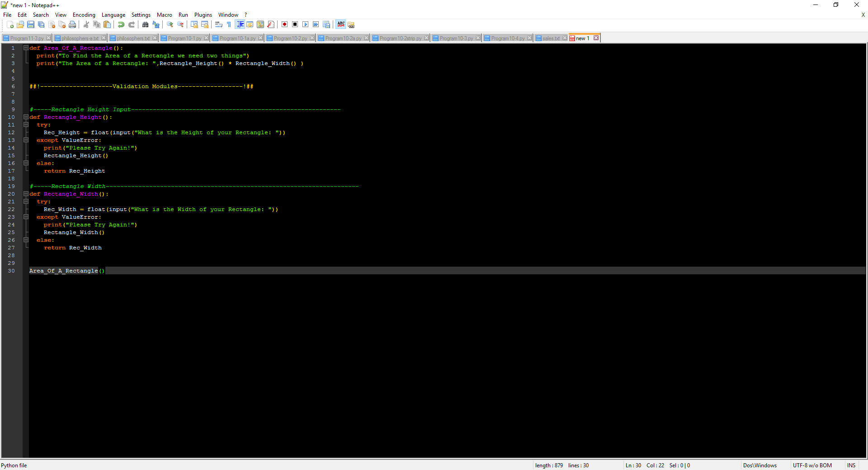Image resolution: width=868 pixels, height=470 pixels.
Task: Click the Print icon in toolbar
Action: pyautogui.click(x=72, y=24)
